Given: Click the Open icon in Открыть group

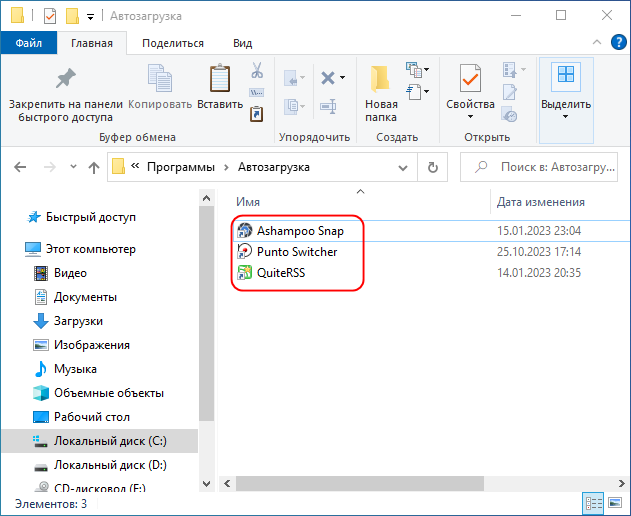Looking at the screenshot, I should [x=510, y=70].
